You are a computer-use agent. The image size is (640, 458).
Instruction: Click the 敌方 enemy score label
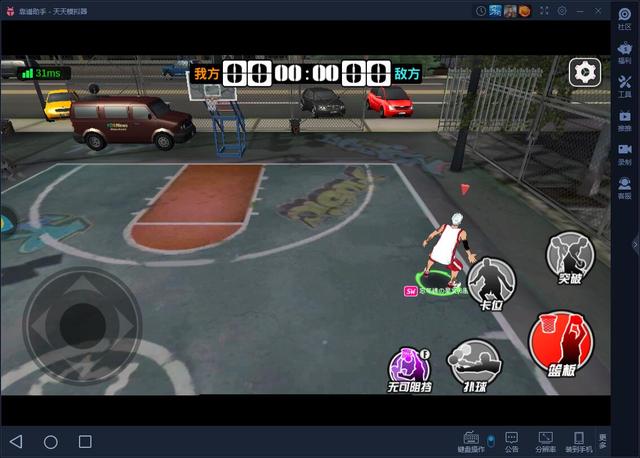pyautogui.click(x=407, y=74)
